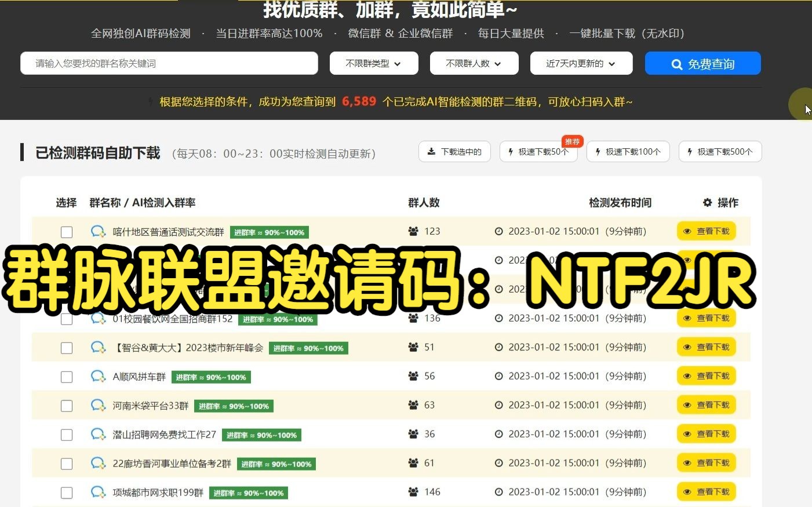Click 极速下载100个 button
The width and height of the screenshot is (812, 507).
pos(628,152)
